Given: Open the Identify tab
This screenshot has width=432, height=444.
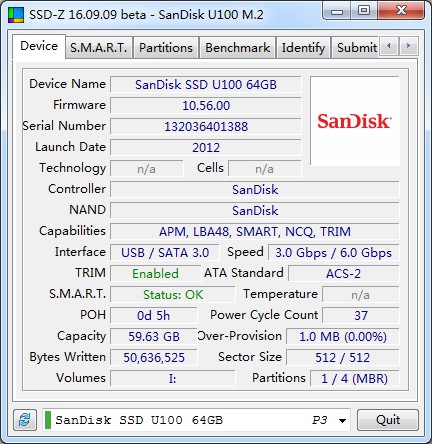Looking at the screenshot, I should tap(303, 48).
